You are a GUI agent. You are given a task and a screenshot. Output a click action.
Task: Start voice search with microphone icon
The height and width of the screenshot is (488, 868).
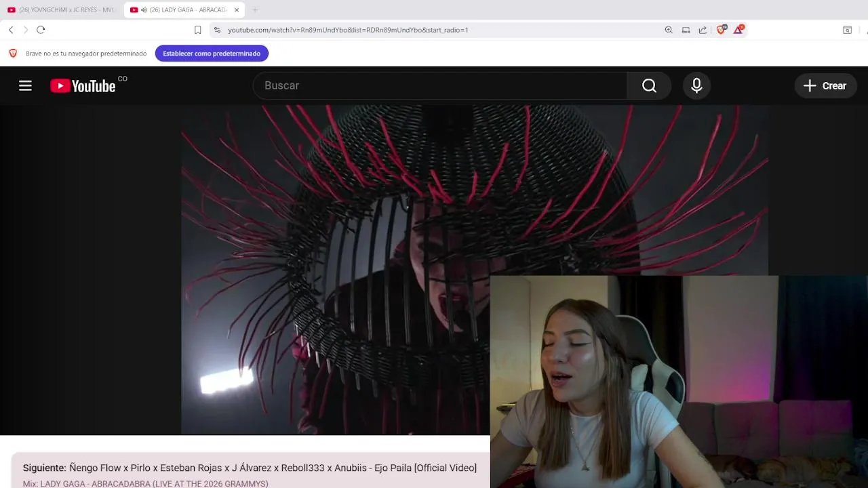coord(696,85)
